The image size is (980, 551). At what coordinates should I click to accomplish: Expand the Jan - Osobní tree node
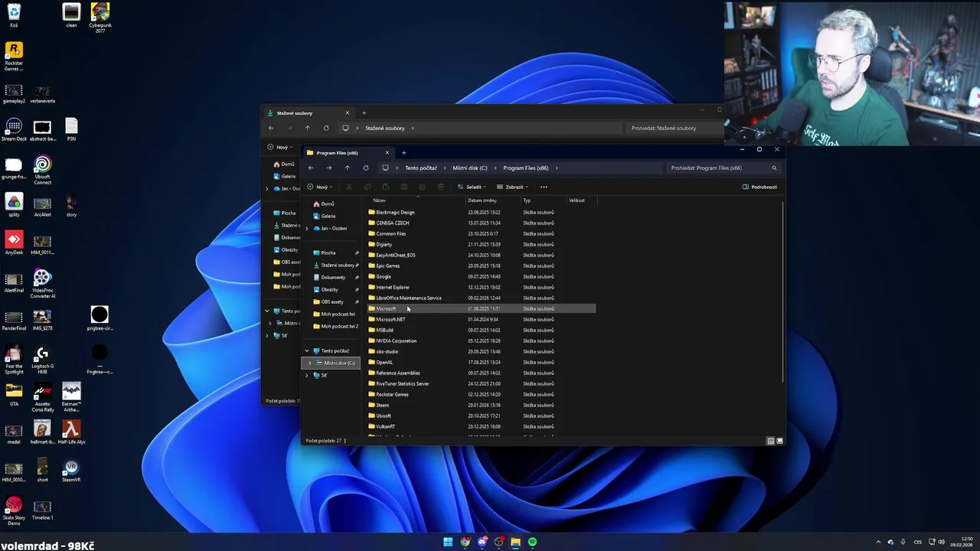point(307,228)
